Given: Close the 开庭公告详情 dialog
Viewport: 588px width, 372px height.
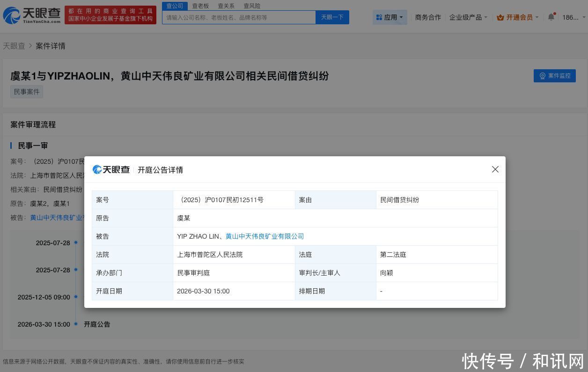Looking at the screenshot, I should point(495,169).
